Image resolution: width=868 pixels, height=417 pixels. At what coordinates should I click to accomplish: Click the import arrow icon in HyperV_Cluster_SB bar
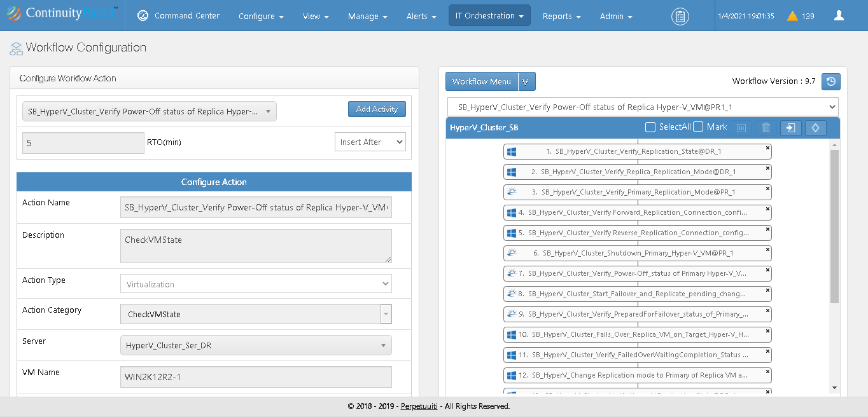790,128
